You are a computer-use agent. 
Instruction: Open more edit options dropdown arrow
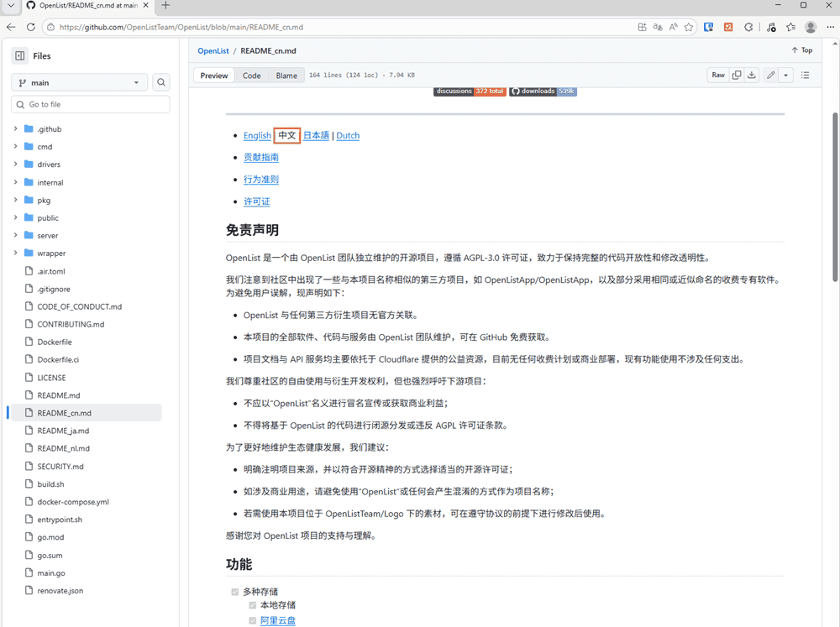[786, 76]
